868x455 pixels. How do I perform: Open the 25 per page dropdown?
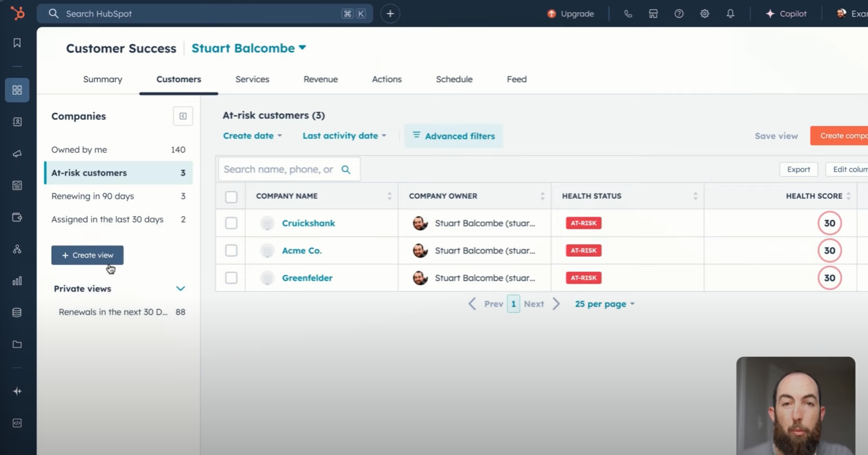(605, 304)
